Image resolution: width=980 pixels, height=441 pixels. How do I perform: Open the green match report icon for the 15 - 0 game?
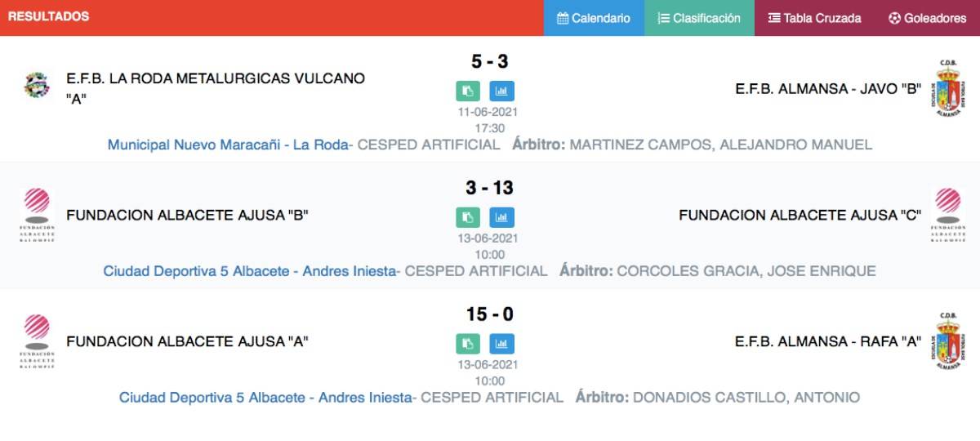[468, 344]
